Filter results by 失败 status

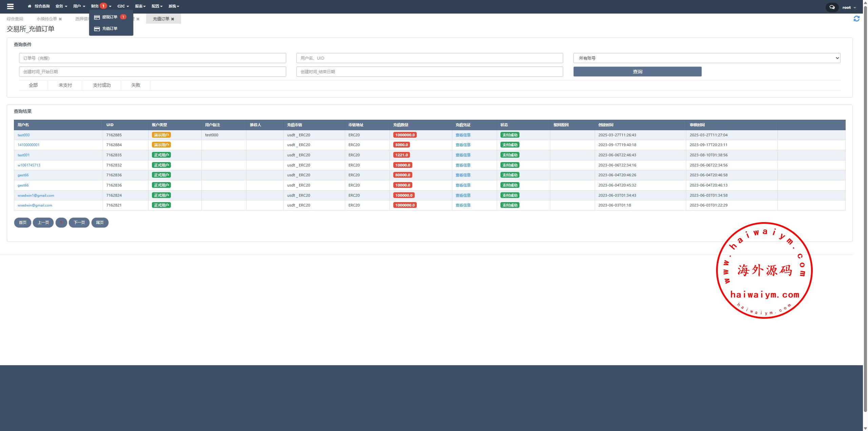[x=136, y=85]
